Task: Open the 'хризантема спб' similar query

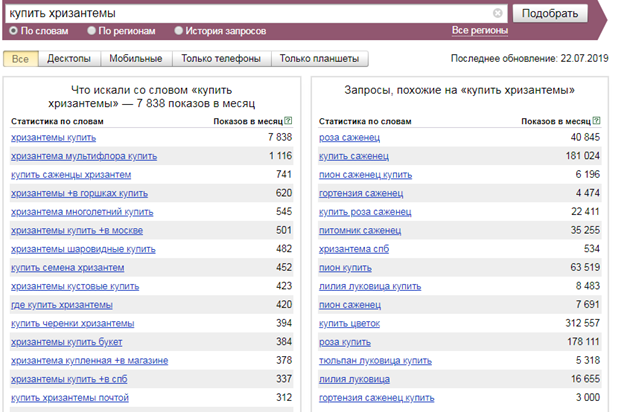Action: (354, 249)
